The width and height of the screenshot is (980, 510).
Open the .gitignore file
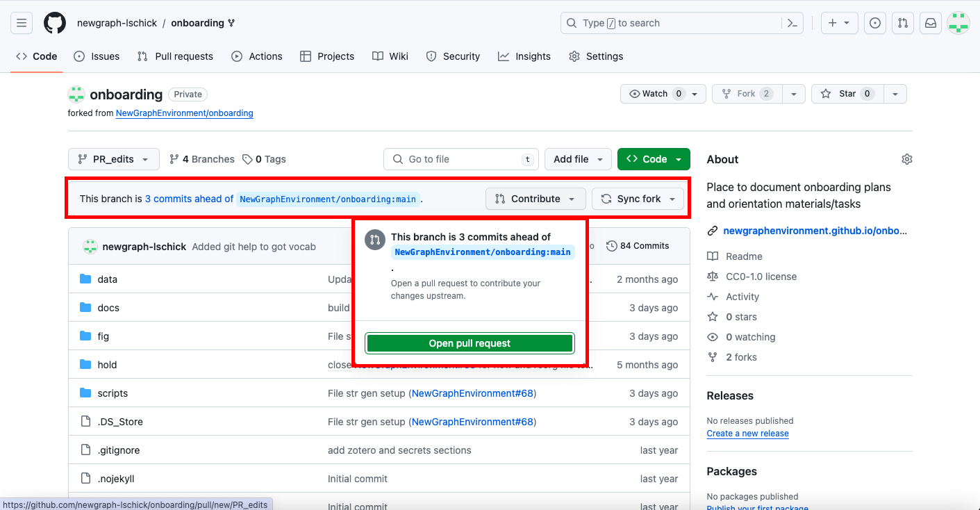click(119, 450)
